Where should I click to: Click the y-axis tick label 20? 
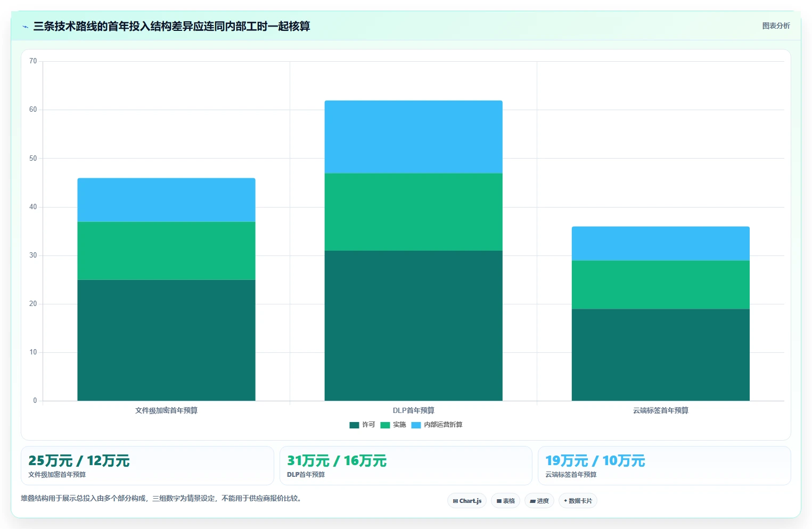[33, 304]
